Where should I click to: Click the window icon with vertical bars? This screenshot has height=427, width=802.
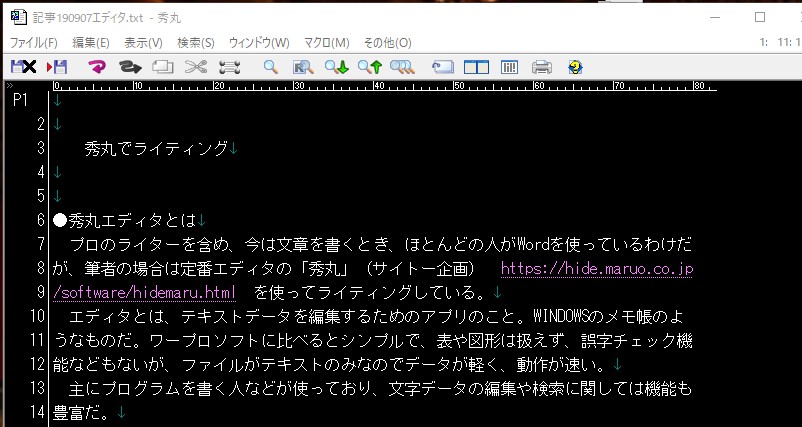(x=509, y=67)
